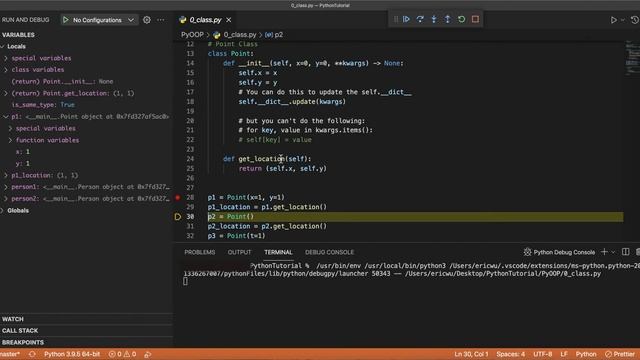Expand the Call Stack section
Viewport: 640px width, 360px height.
click(87, 331)
